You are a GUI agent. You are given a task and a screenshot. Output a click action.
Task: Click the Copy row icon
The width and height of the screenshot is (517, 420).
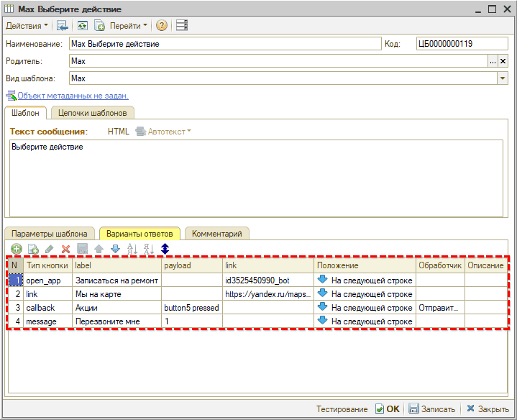(32, 249)
